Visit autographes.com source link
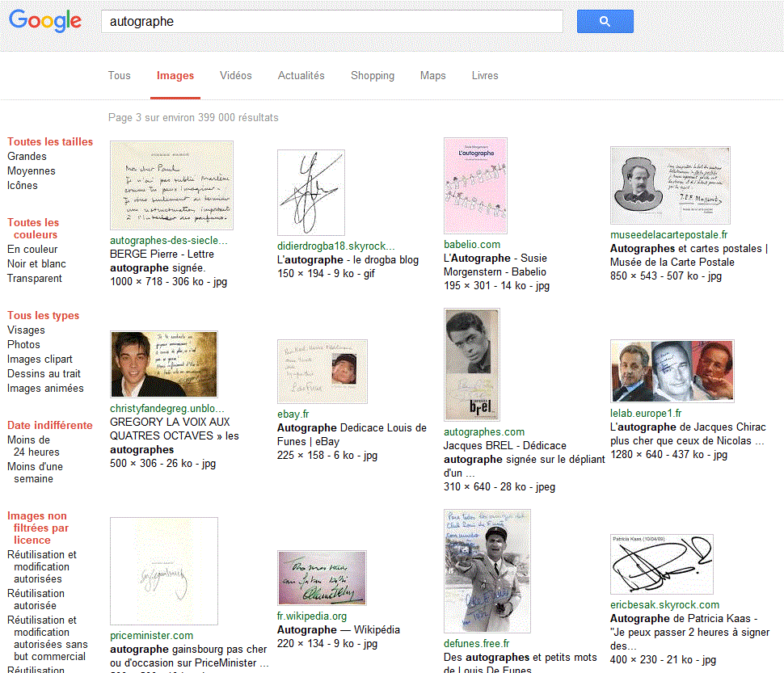784x673 pixels. pos(484,431)
